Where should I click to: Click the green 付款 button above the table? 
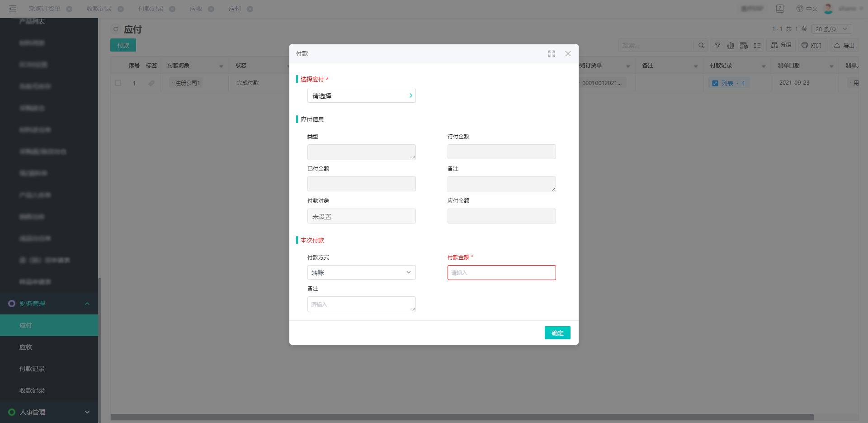pos(123,45)
